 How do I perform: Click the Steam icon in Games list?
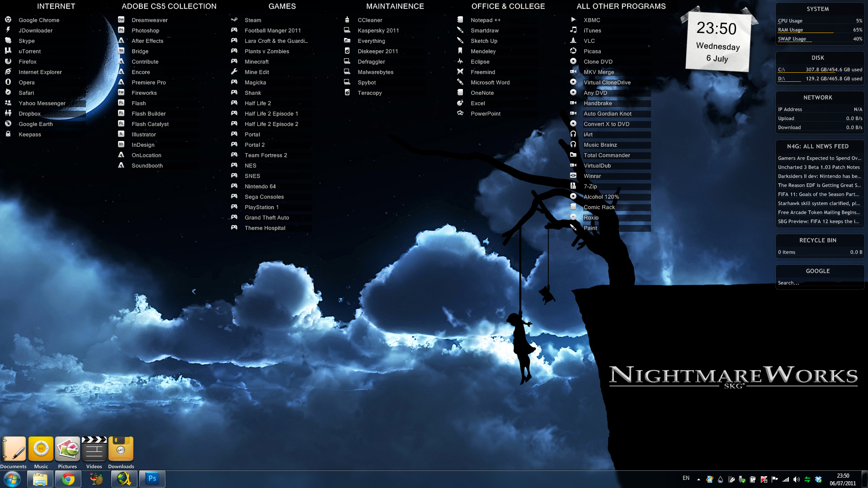click(234, 20)
